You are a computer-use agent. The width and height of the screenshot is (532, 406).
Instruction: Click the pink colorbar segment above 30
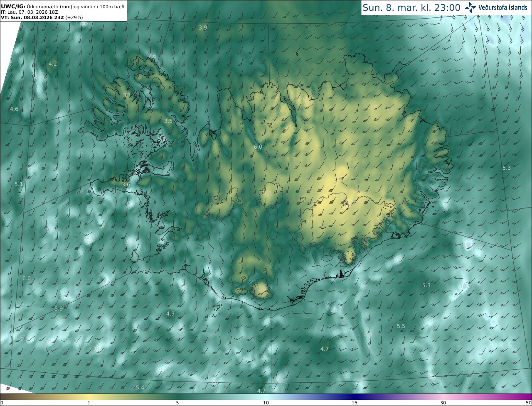tap(443, 396)
